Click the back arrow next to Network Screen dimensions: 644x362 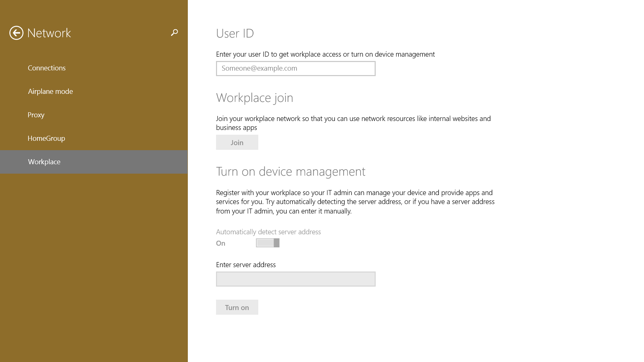16,33
